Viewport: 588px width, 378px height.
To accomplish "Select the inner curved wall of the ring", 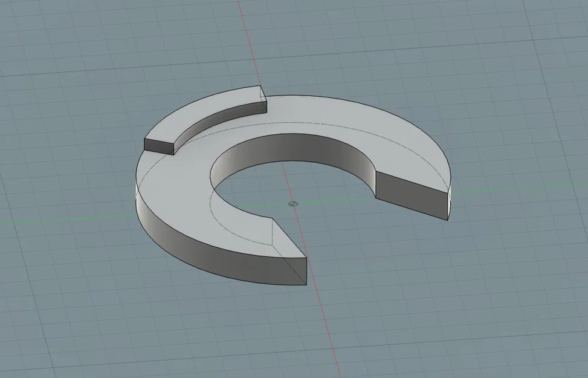I will pos(292,148).
